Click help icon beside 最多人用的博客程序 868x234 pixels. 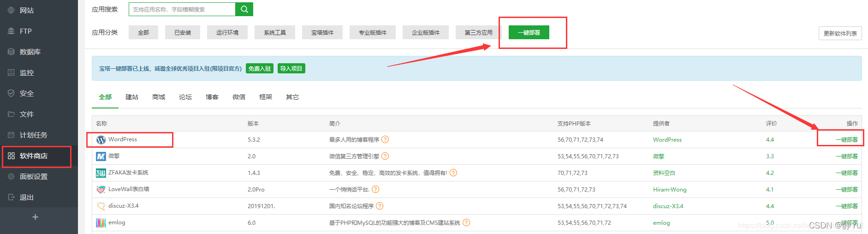click(385, 139)
